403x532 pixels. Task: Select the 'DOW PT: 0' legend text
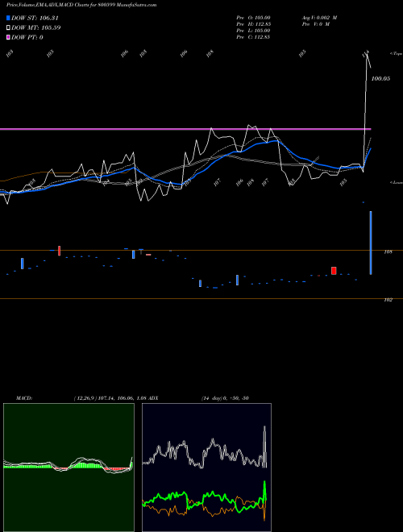tap(27, 37)
